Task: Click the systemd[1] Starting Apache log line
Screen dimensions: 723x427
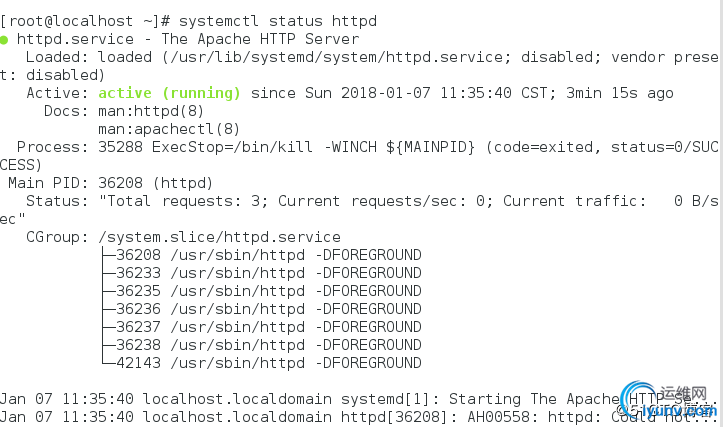Action: (x=353, y=399)
